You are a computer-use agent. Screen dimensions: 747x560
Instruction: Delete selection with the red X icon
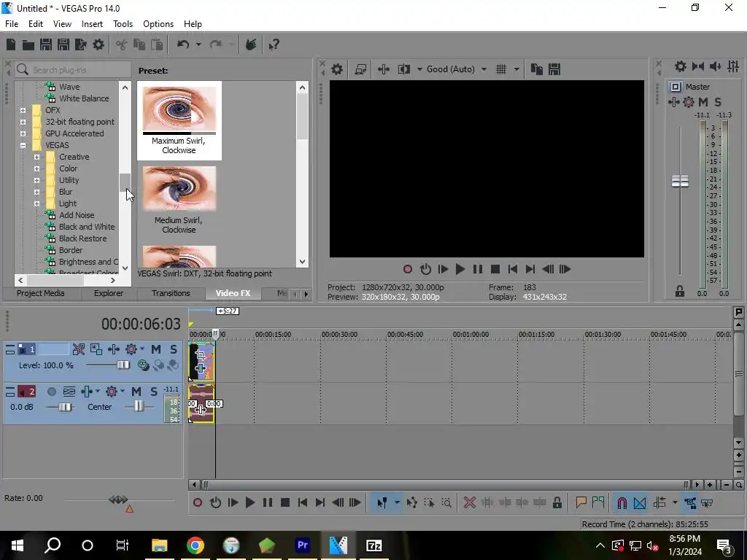[469, 502]
